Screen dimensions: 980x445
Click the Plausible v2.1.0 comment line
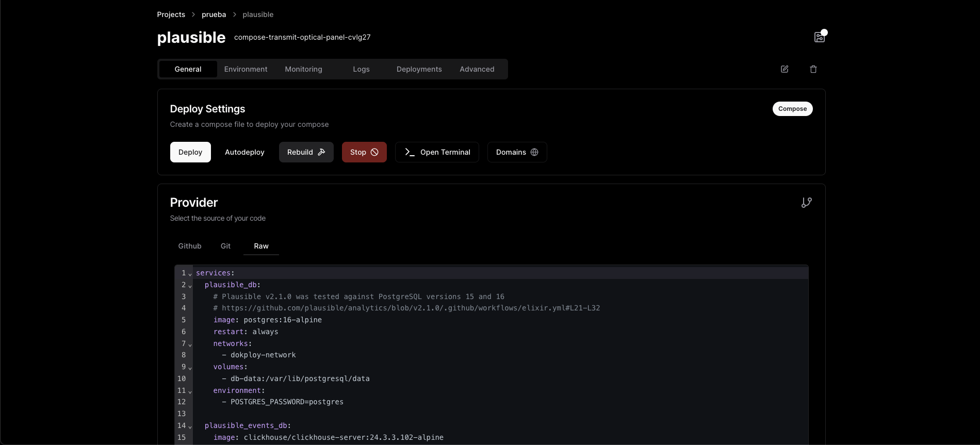(358, 296)
